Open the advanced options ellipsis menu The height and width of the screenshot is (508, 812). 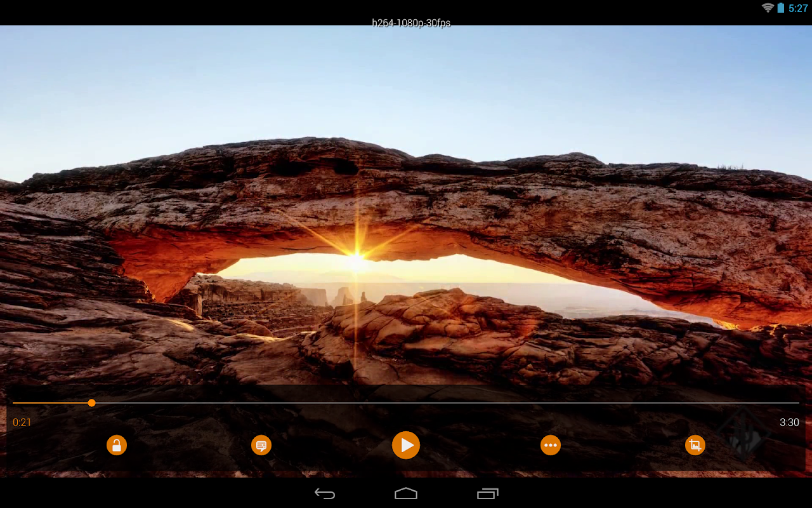tap(551, 445)
